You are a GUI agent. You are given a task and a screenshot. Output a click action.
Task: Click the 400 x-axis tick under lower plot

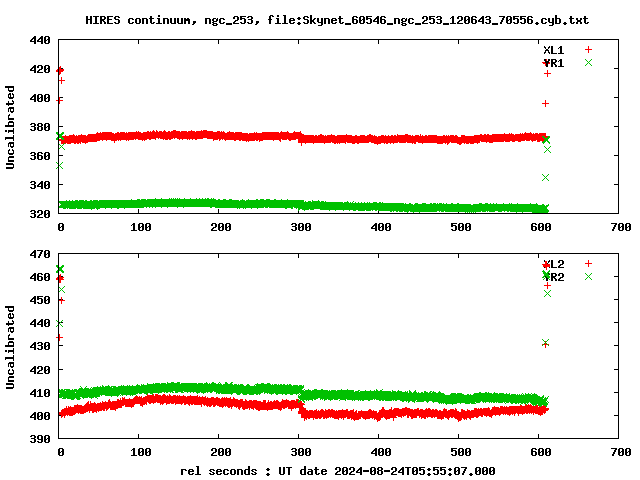pos(381,452)
